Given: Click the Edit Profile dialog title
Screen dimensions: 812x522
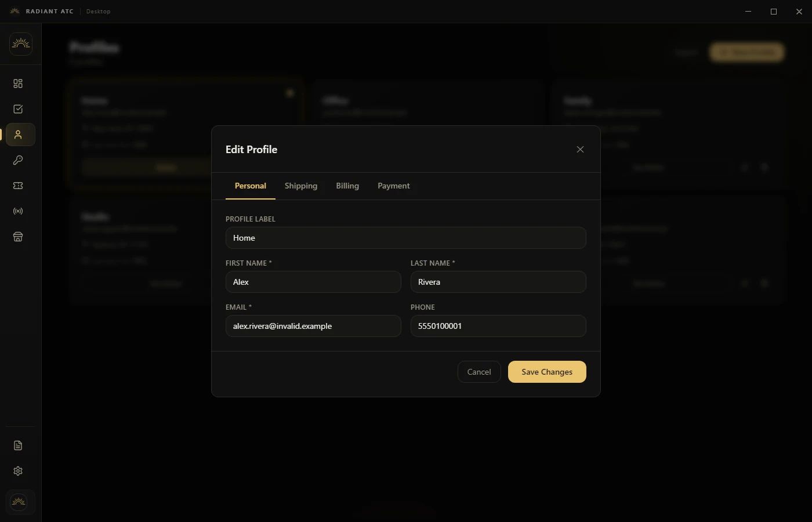Looking at the screenshot, I should click(x=251, y=150).
